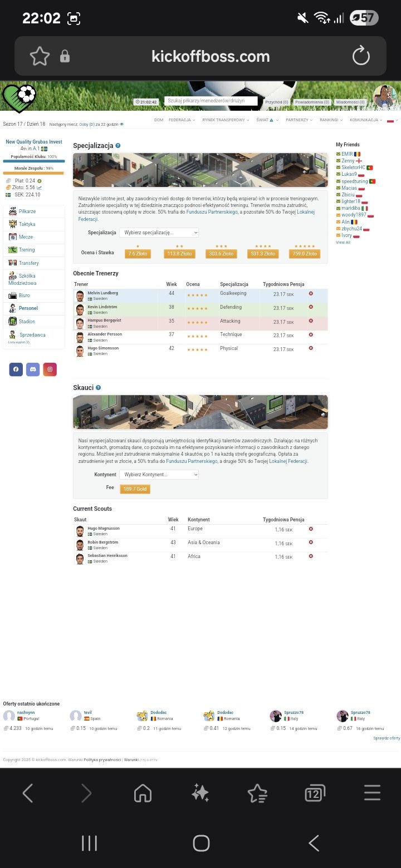Toggle the eye icon beside next match
This screenshot has width=401, height=868.
coord(122,124)
